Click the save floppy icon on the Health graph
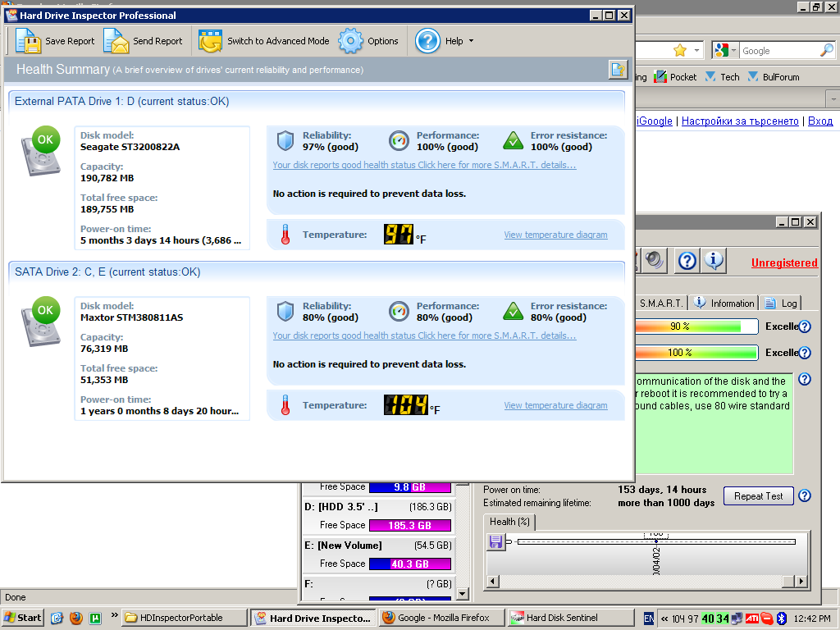 point(495,541)
